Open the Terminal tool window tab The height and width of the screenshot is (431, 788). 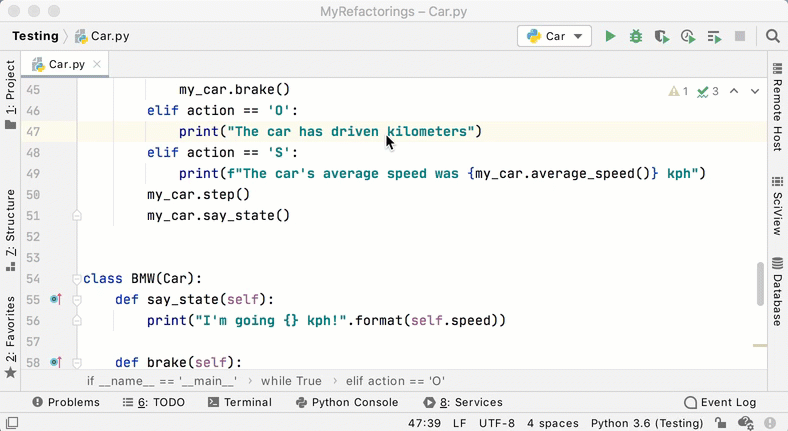(239, 402)
